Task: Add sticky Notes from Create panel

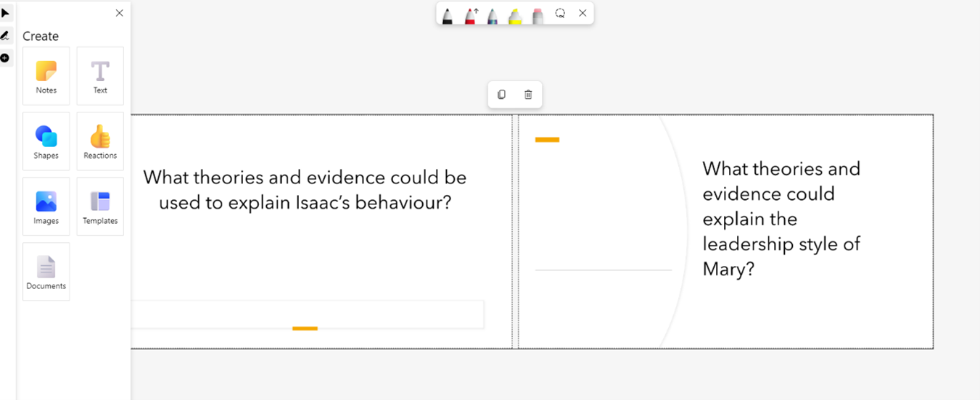Action: (x=46, y=76)
